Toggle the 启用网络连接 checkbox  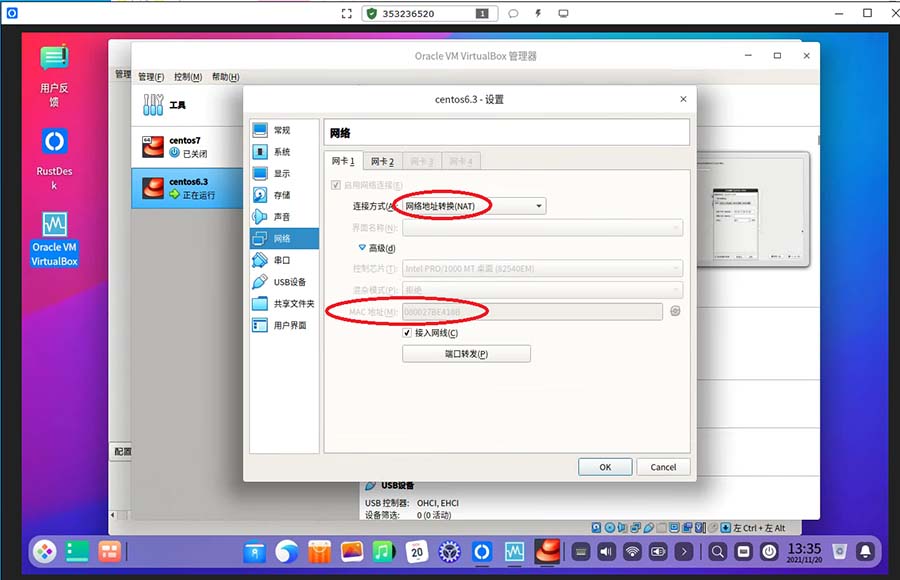coord(336,185)
